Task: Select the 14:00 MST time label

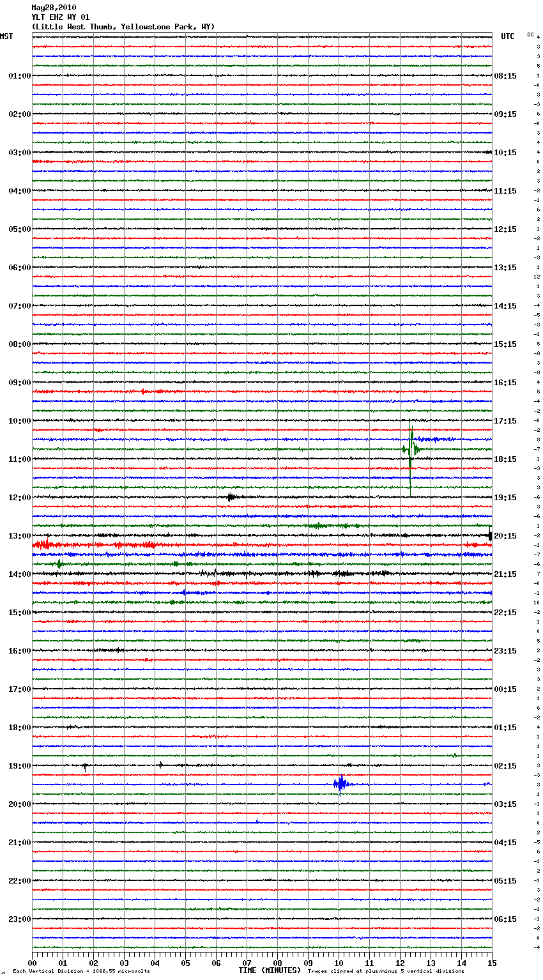Action: 19,574
